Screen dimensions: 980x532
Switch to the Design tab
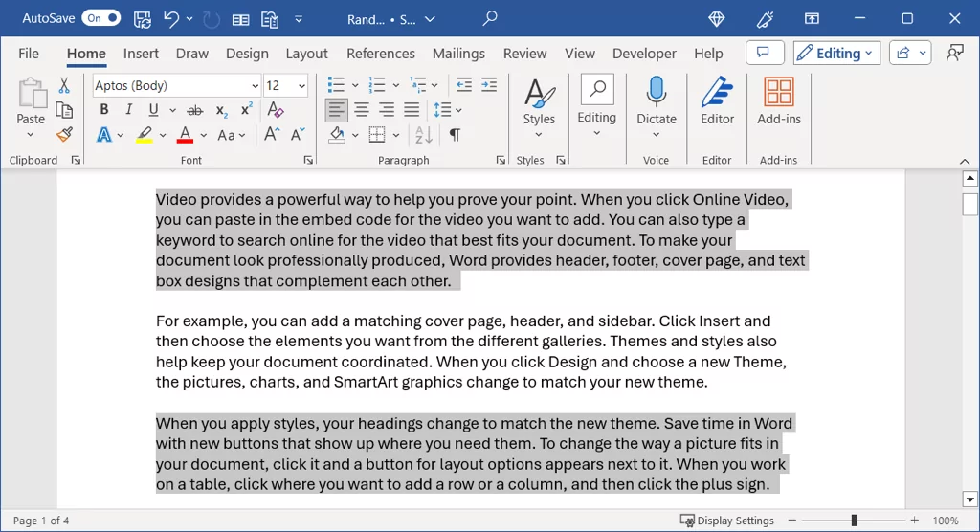[x=247, y=54]
